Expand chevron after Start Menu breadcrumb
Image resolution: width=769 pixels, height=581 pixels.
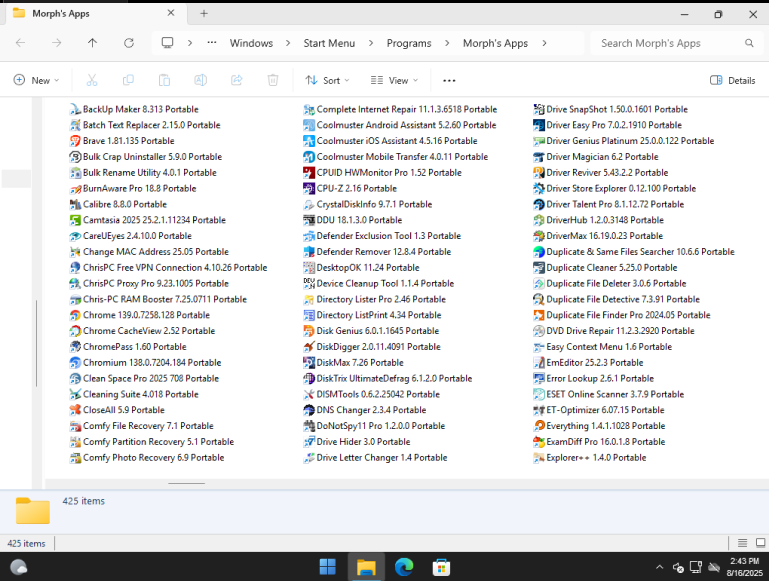[371, 43]
